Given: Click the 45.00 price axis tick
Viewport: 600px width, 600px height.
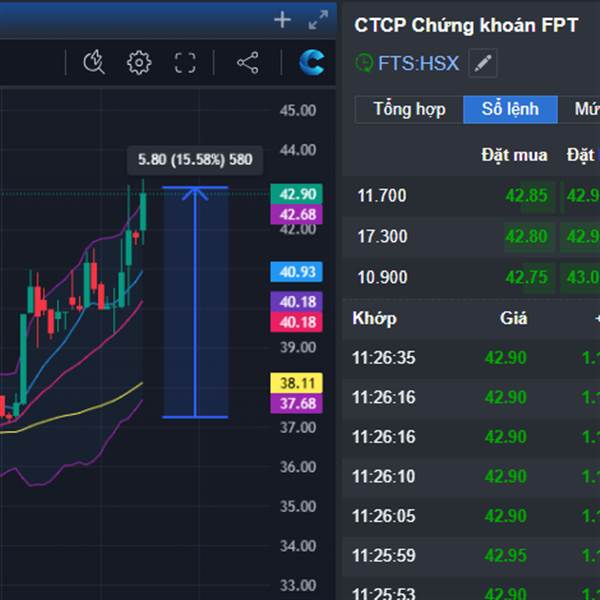Looking at the screenshot, I should tap(298, 111).
